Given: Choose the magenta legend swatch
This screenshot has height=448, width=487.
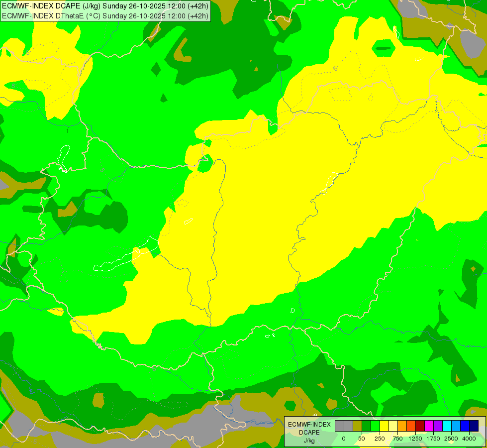Looking at the screenshot, I should point(429,426).
